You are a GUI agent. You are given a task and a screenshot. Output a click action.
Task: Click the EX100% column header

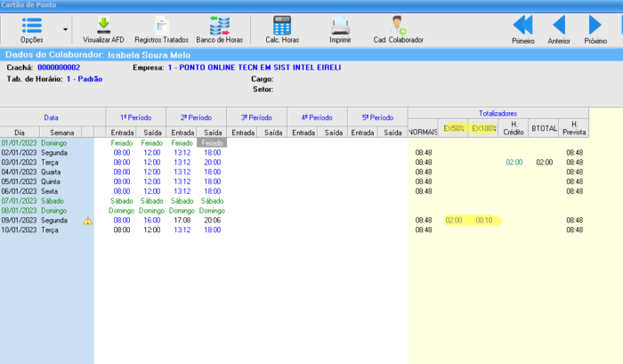coord(483,129)
